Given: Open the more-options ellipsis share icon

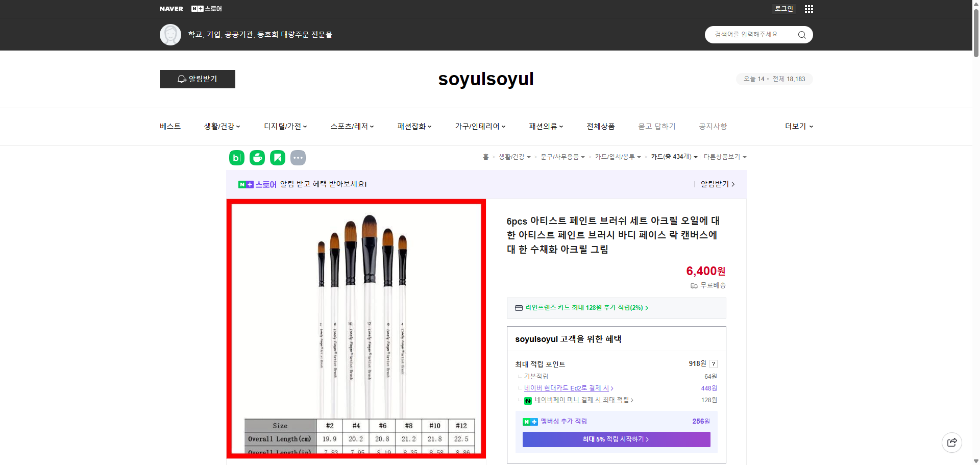Looking at the screenshot, I should click(298, 158).
